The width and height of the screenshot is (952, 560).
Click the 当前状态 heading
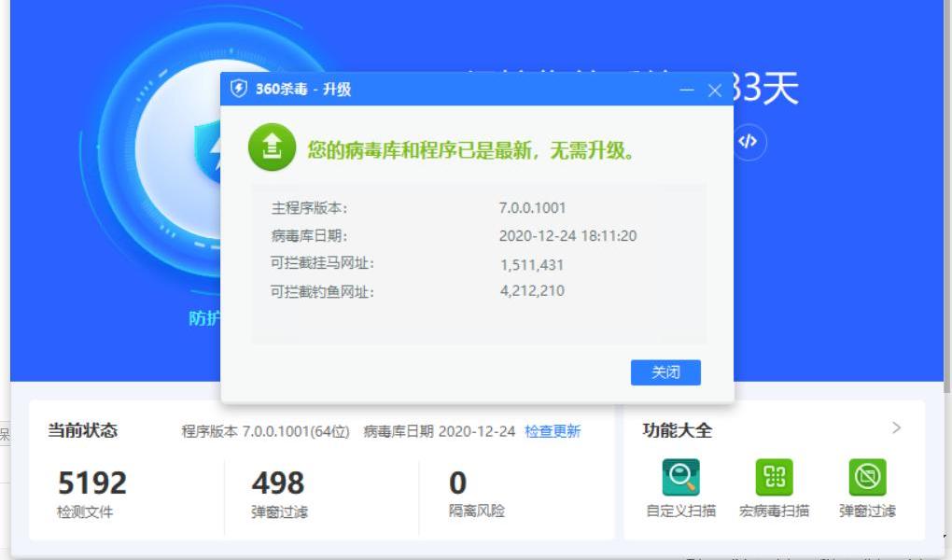(82, 430)
